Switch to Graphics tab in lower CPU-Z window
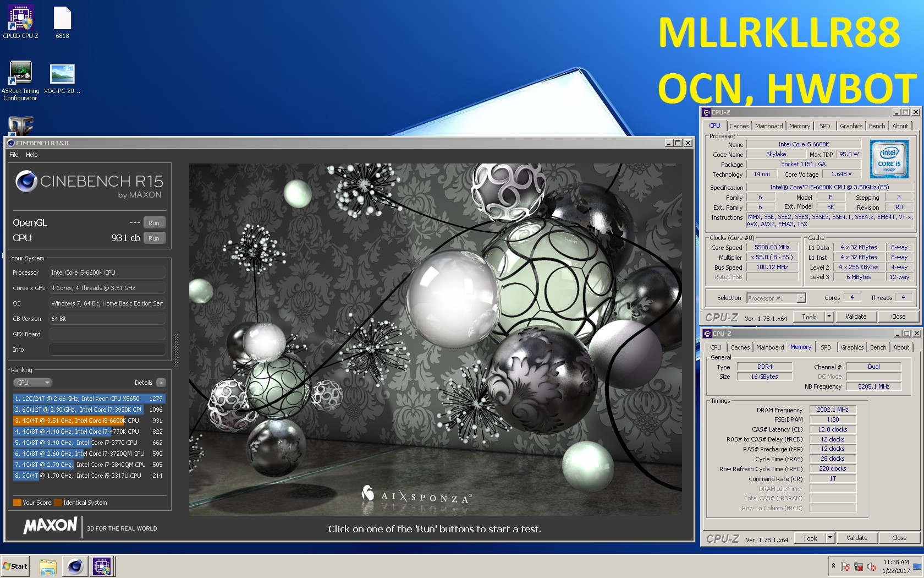 (x=852, y=347)
